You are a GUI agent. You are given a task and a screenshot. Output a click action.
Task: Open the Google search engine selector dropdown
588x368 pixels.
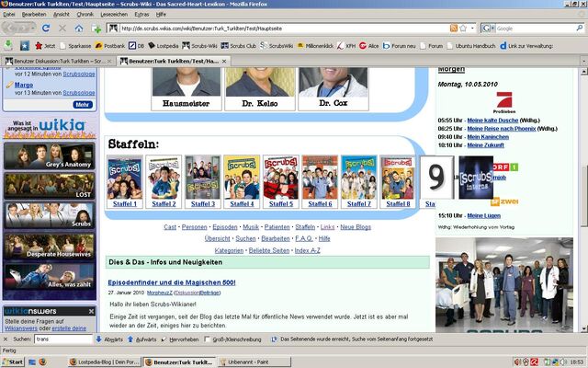tap(489, 29)
